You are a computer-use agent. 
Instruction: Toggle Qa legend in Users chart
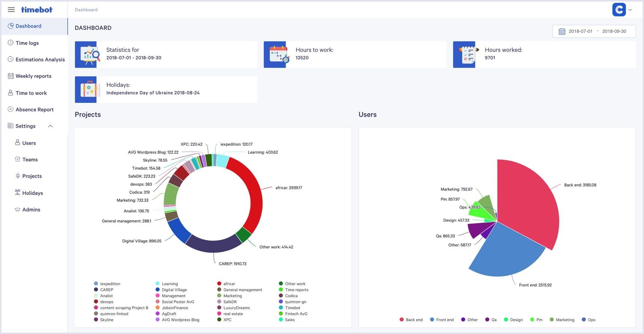click(491, 320)
